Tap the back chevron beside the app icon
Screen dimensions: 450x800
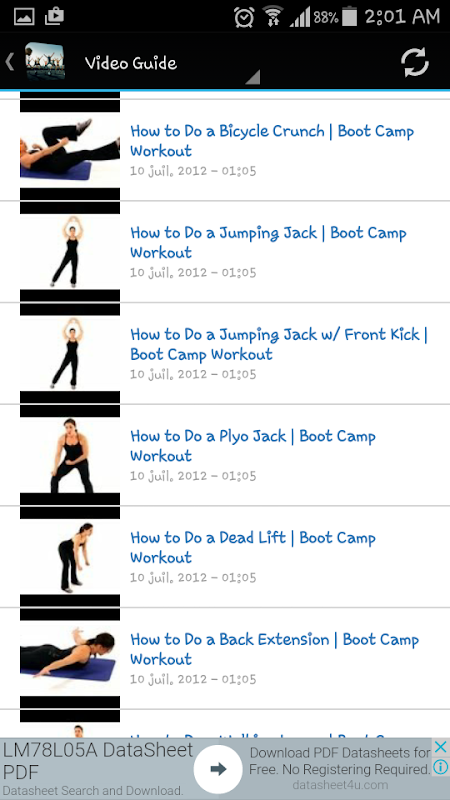click(9, 62)
